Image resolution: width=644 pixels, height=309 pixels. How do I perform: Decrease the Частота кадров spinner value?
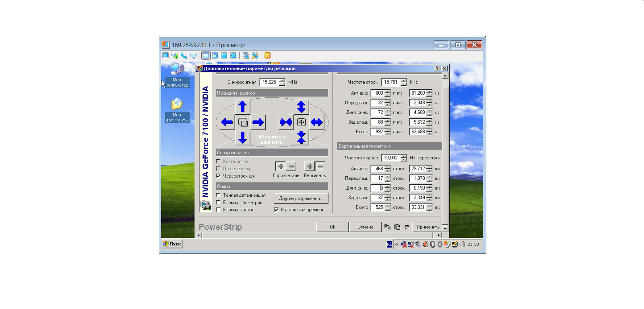(403, 160)
